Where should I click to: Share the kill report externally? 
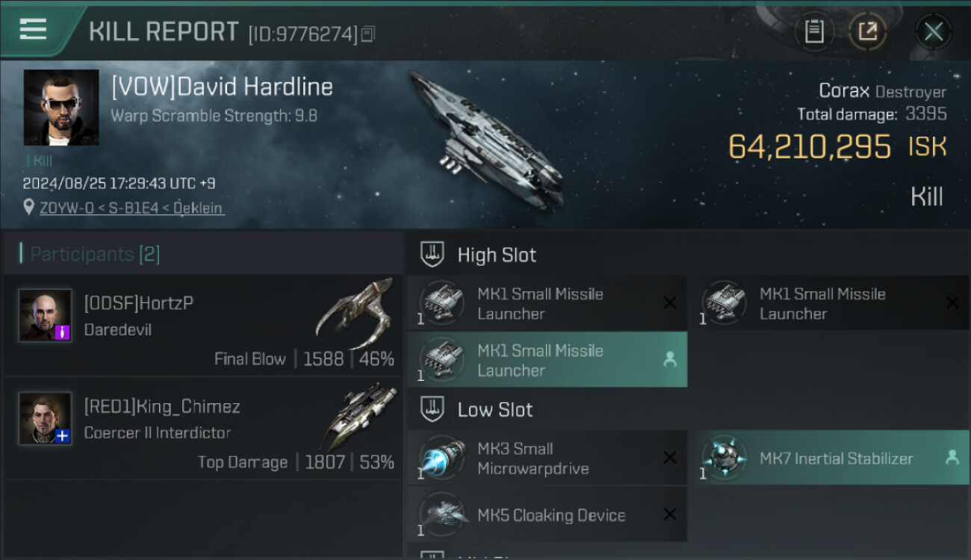tap(867, 31)
